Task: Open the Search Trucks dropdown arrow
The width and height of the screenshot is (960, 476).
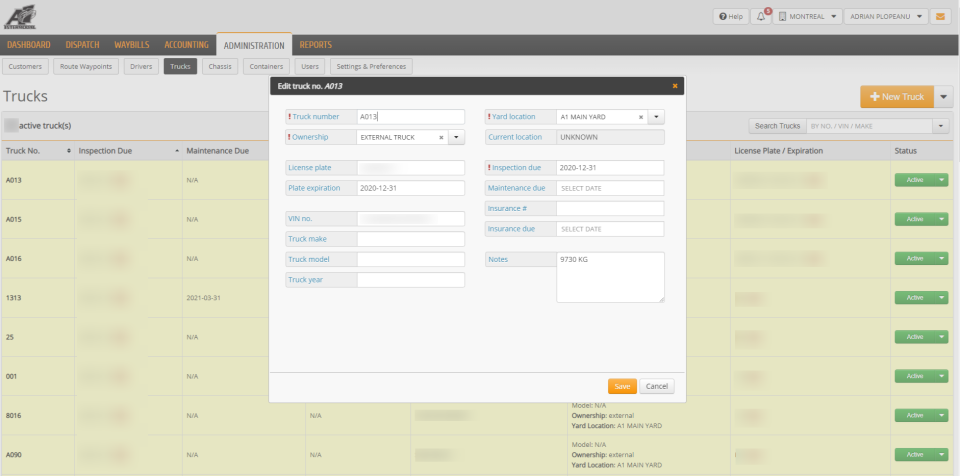Action: [941, 126]
